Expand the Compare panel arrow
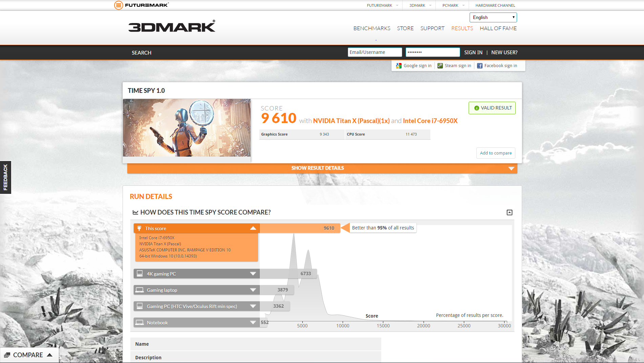The width and height of the screenshot is (644, 363). pos(50,355)
